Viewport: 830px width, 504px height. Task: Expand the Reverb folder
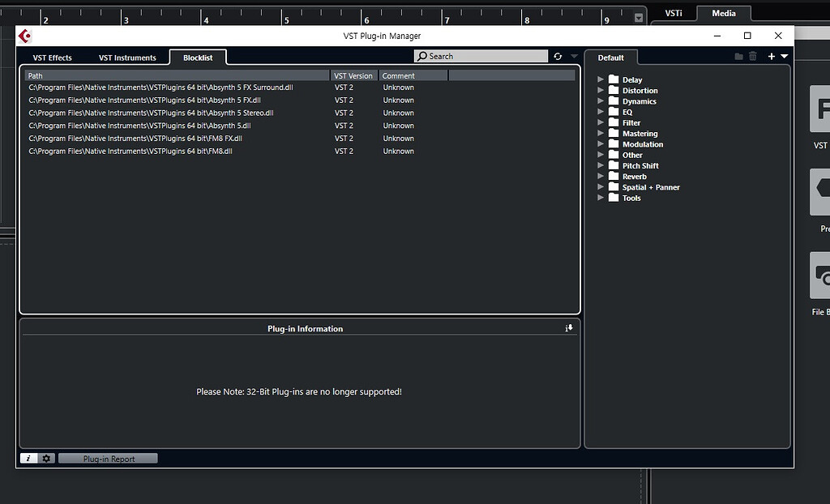click(600, 176)
